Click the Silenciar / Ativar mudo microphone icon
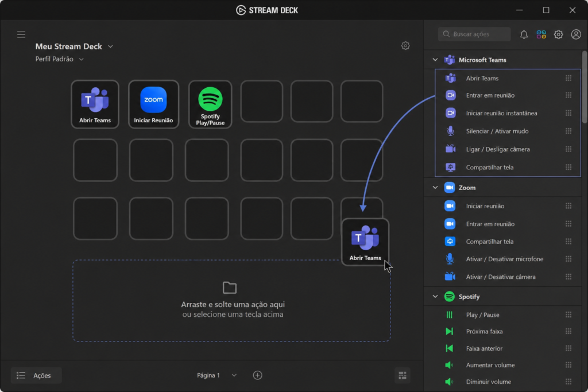588x392 pixels. [450, 131]
